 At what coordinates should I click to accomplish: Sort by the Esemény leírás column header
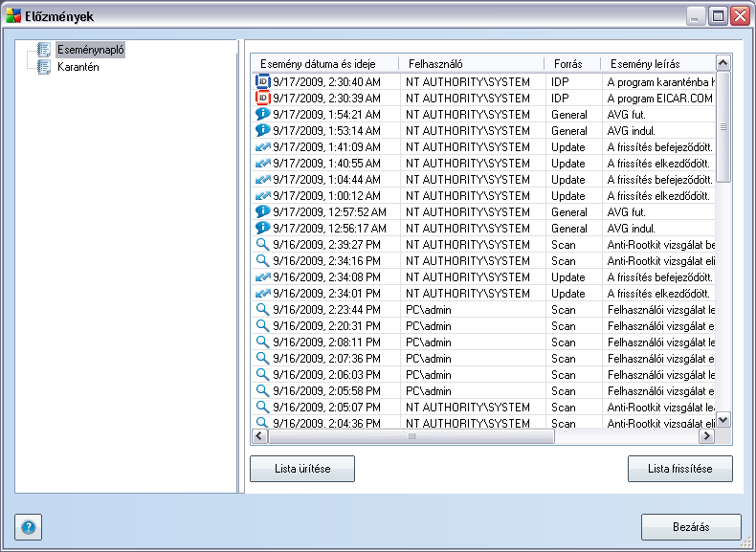(x=658, y=64)
